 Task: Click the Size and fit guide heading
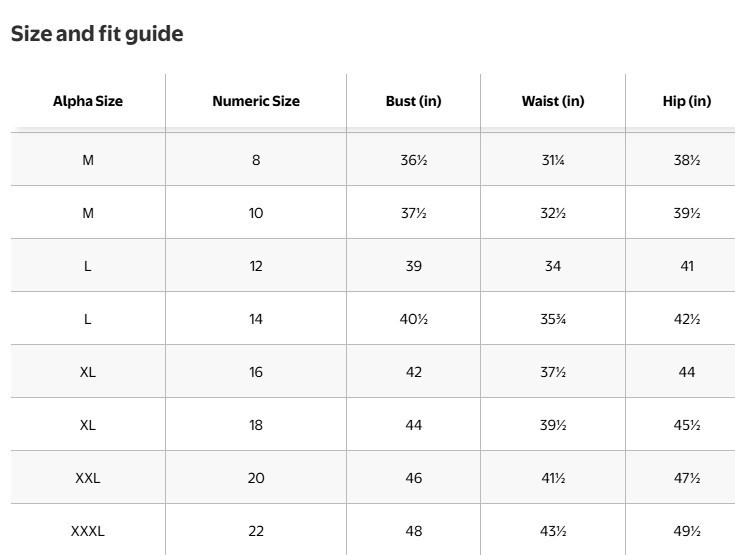pyautogui.click(x=97, y=34)
